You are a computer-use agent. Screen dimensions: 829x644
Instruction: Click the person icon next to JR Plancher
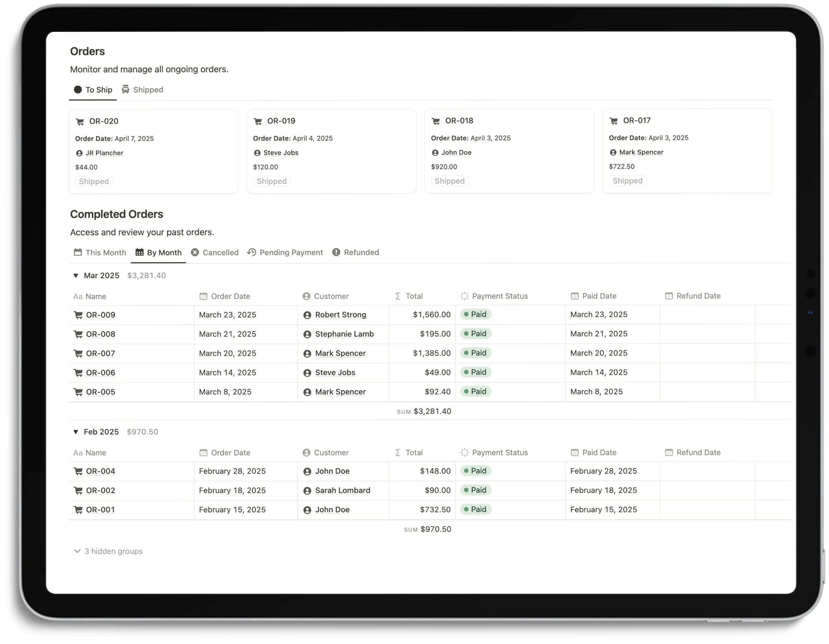[x=79, y=153]
